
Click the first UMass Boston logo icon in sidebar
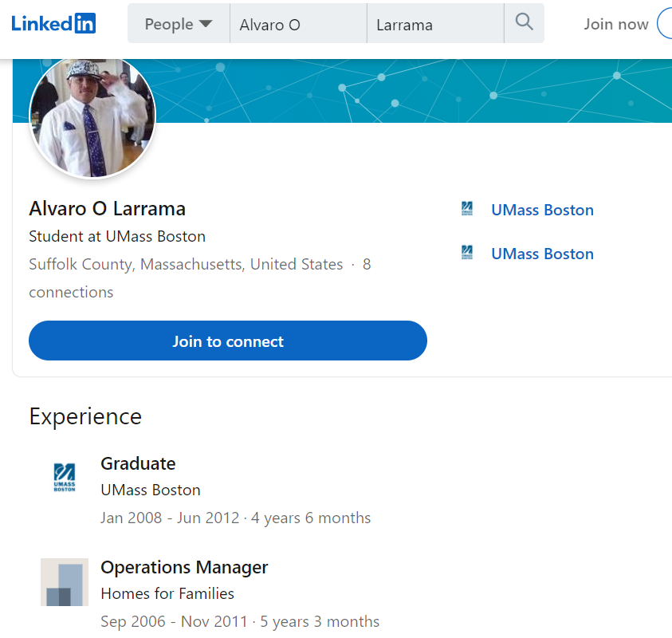[x=467, y=209]
